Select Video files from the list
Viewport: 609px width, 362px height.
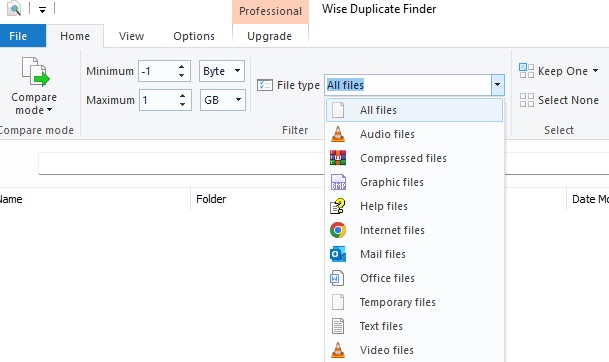[414, 350]
